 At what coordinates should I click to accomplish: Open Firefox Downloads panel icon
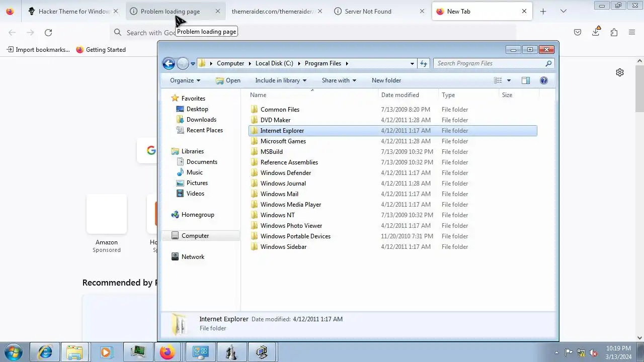click(x=596, y=32)
